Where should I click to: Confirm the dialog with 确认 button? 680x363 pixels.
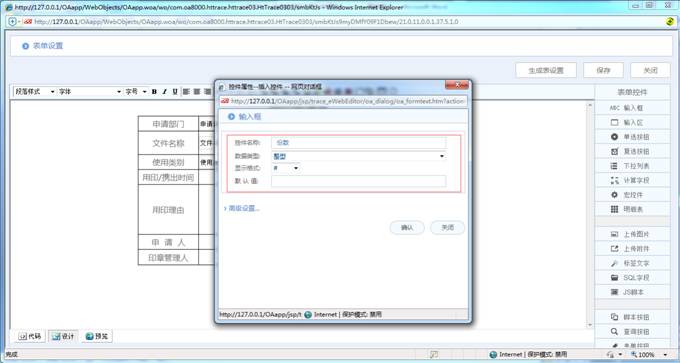[x=407, y=228]
